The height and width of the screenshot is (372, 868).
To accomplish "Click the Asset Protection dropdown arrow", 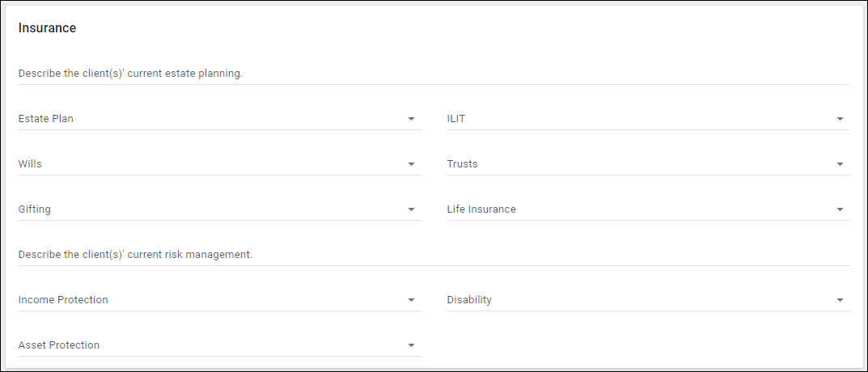I will tap(412, 346).
